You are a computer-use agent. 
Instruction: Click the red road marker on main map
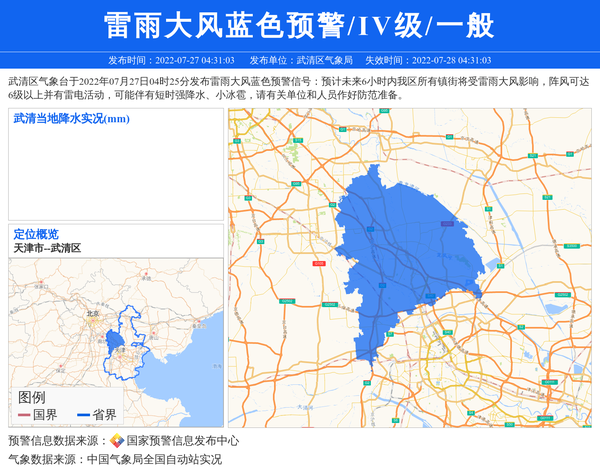pyautogui.click(x=318, y=264)
